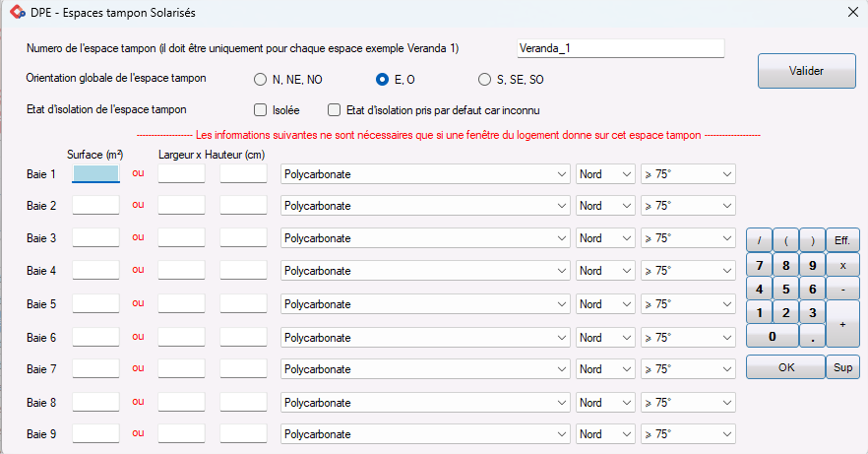868x454 pixels.
Task: Select the S, SE, SO orientation
Action: point(484,80)
